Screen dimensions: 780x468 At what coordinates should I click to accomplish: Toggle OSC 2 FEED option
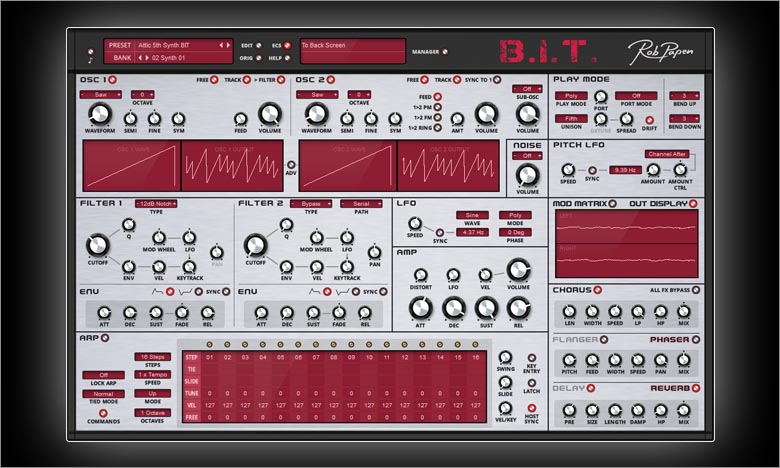[x=437, y=97]
